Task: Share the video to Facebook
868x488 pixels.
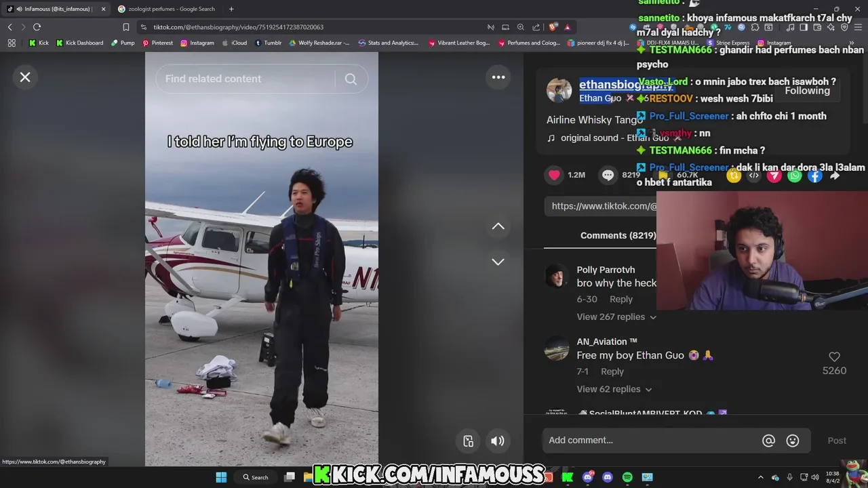Action: coord(814,176)
